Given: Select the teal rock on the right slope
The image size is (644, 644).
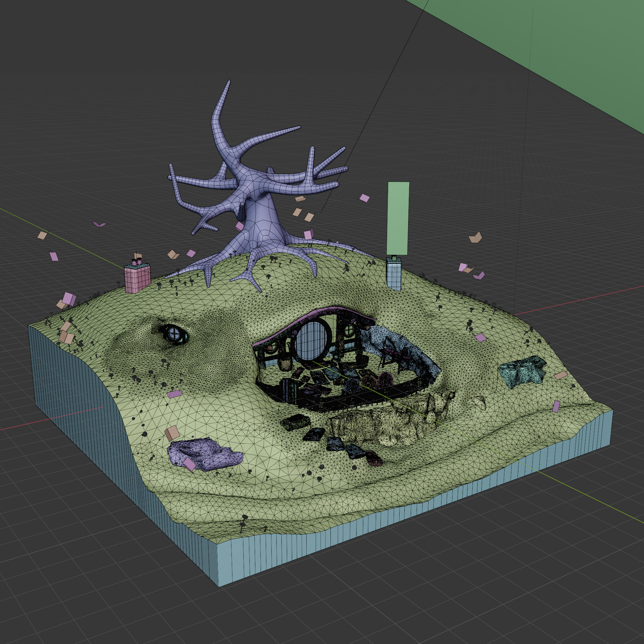Looking at the screenshot, I should pos(522,372).
